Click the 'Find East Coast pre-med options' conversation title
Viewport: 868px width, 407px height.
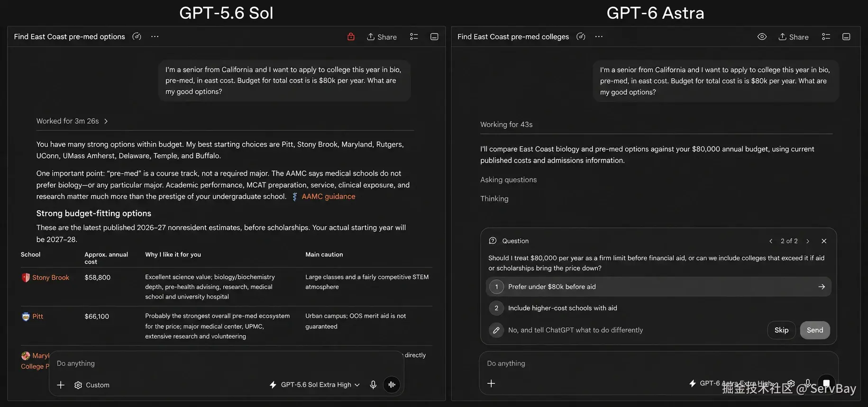click(x=70, y=36)
